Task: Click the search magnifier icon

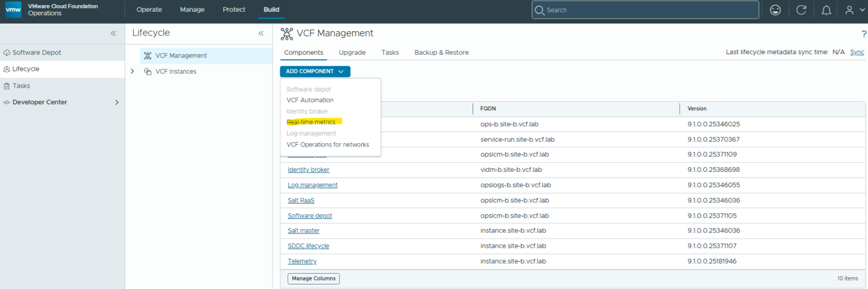Action: (x=540, y=10)
